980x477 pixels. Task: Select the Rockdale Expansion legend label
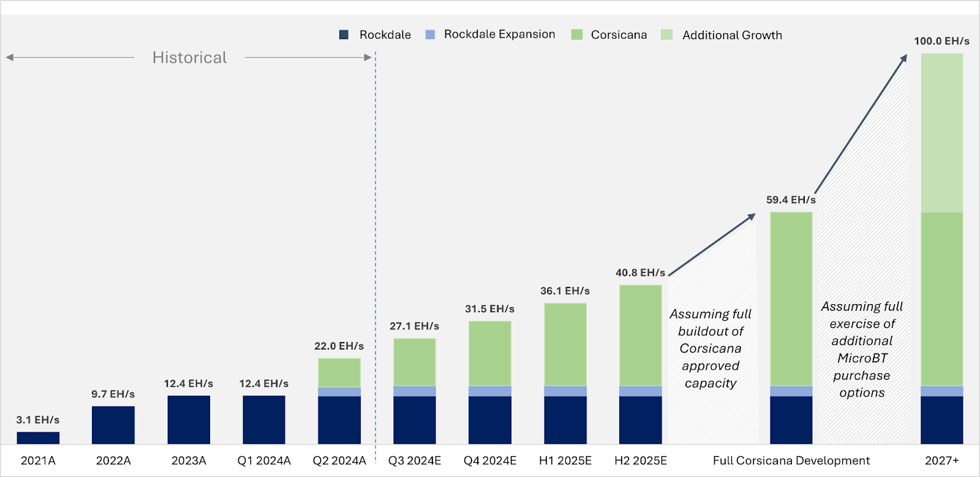click(499, 34)
